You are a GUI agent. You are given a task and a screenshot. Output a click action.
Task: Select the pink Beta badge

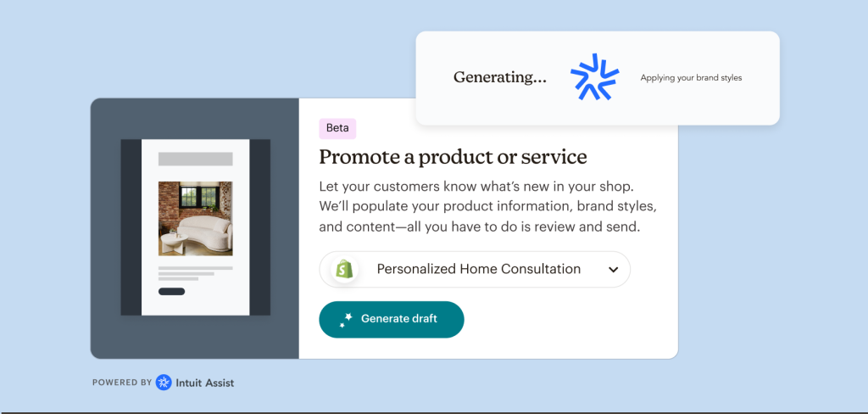pyautogui.click(x=337, y=128)
